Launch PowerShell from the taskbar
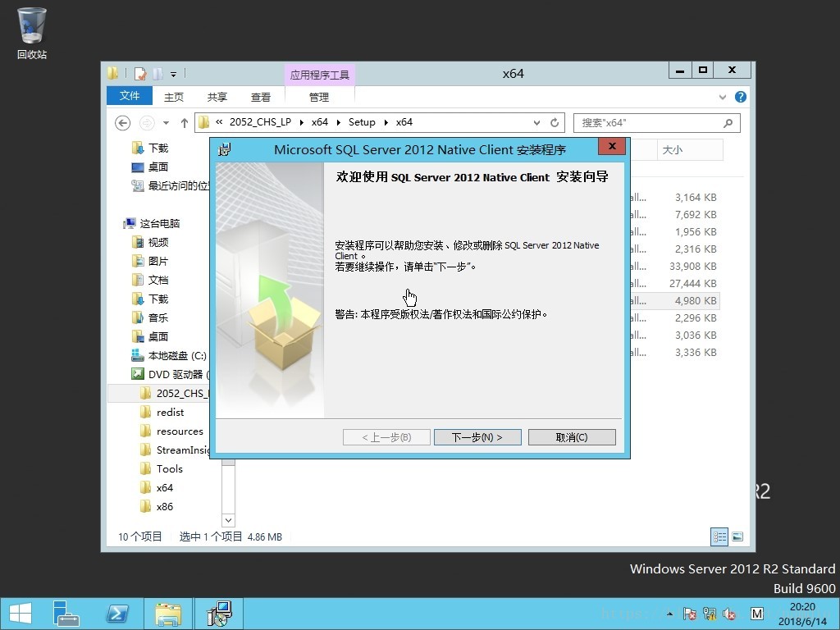Screen dimensions: 840x630 point(117,614)
